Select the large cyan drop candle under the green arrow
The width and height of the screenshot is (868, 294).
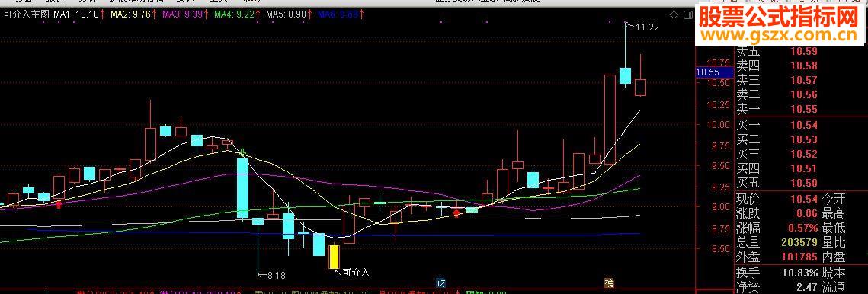[242, 187]
